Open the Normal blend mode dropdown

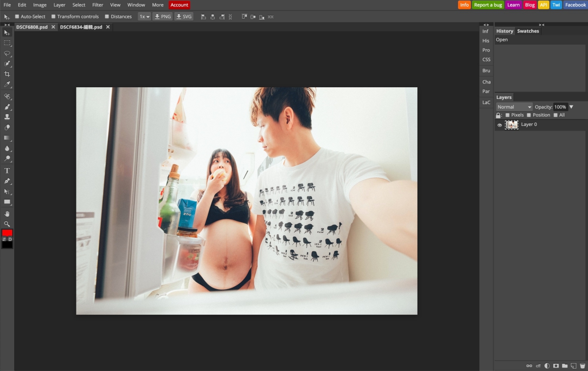514,107
